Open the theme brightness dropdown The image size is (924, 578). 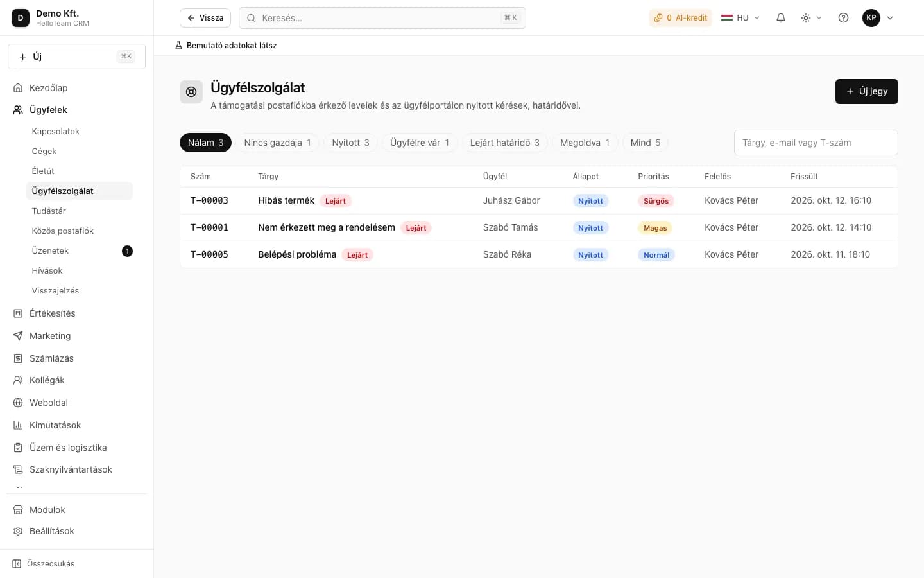click(811, 18)
